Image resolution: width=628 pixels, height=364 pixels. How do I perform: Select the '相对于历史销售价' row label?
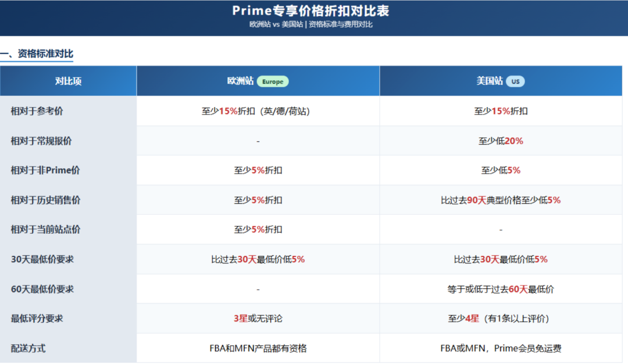point(46,200)
